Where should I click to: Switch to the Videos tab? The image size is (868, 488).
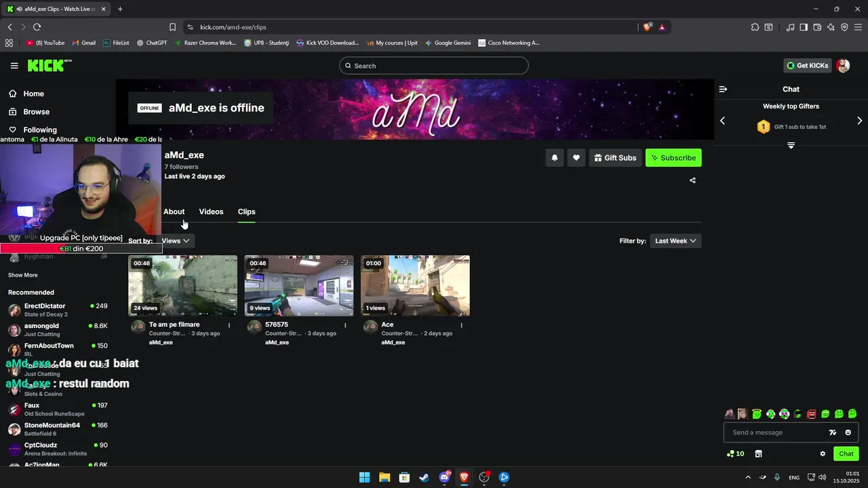(211, 211)
